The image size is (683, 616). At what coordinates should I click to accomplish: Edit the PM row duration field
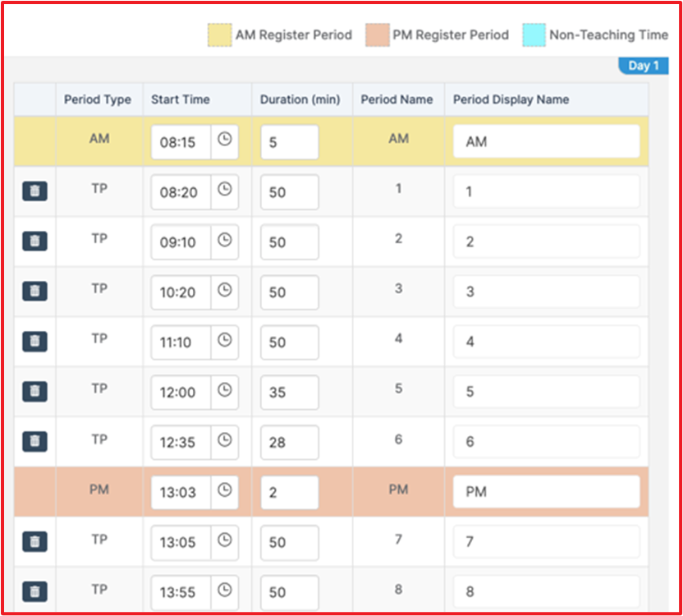(x=290, y=493)
